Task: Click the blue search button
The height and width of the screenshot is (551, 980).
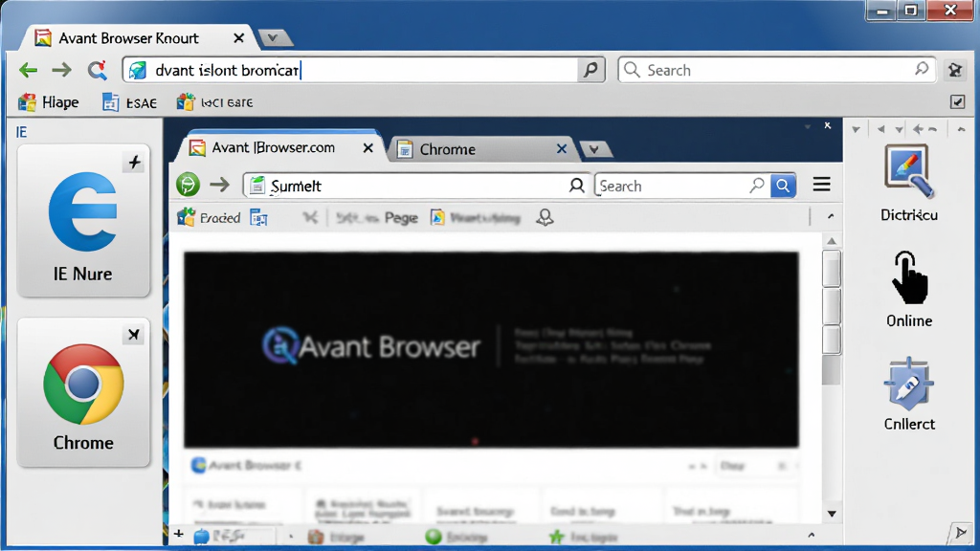Action: coord(783,186)
